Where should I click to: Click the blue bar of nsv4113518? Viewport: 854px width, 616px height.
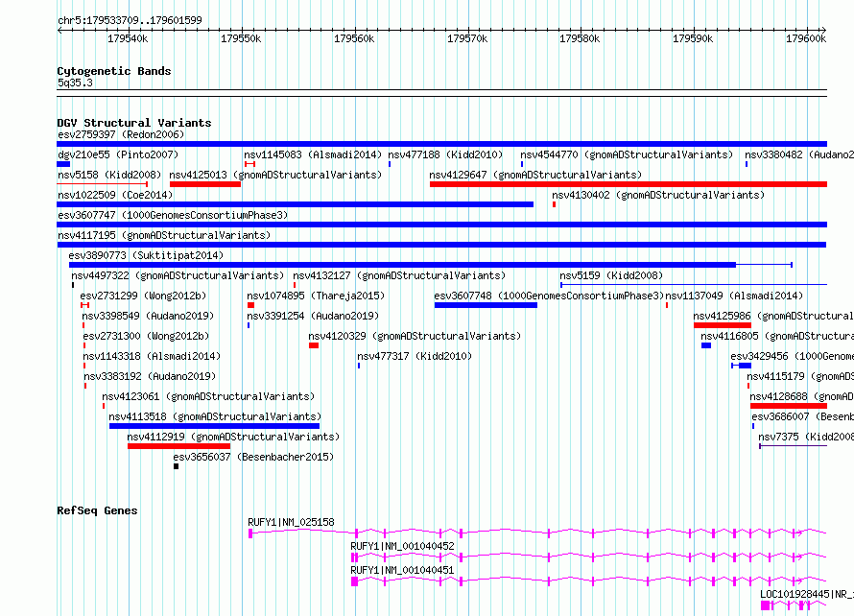[x=215, y=426]
